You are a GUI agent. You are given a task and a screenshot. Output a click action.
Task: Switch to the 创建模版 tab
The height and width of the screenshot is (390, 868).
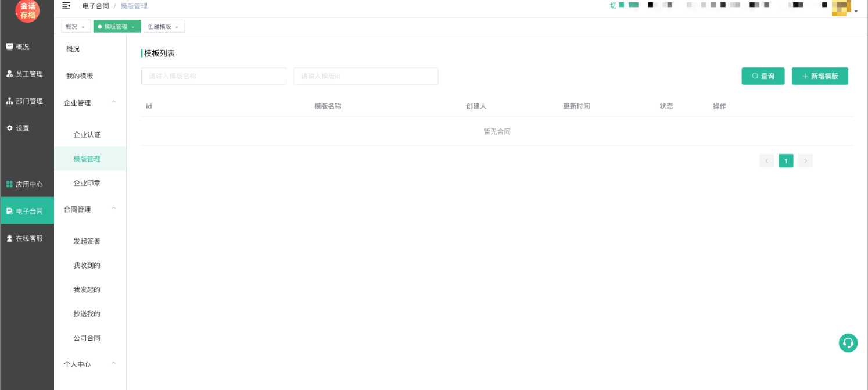159,27
